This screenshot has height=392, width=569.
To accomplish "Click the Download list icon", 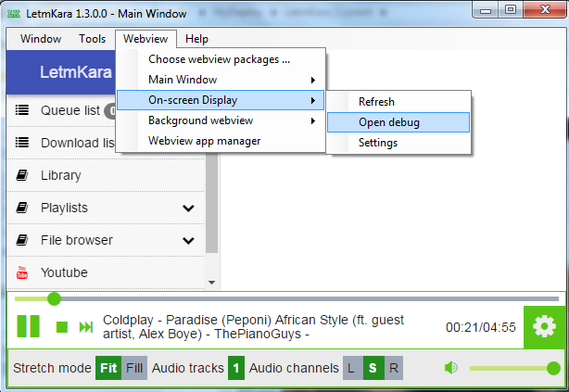I will tap(22, 143).
